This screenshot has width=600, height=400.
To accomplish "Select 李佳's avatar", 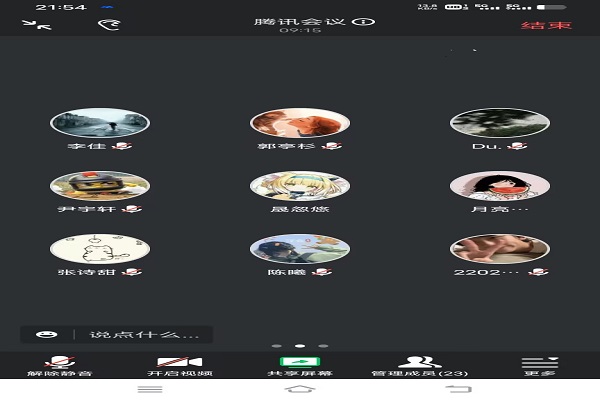I will (x=100, y=123).
